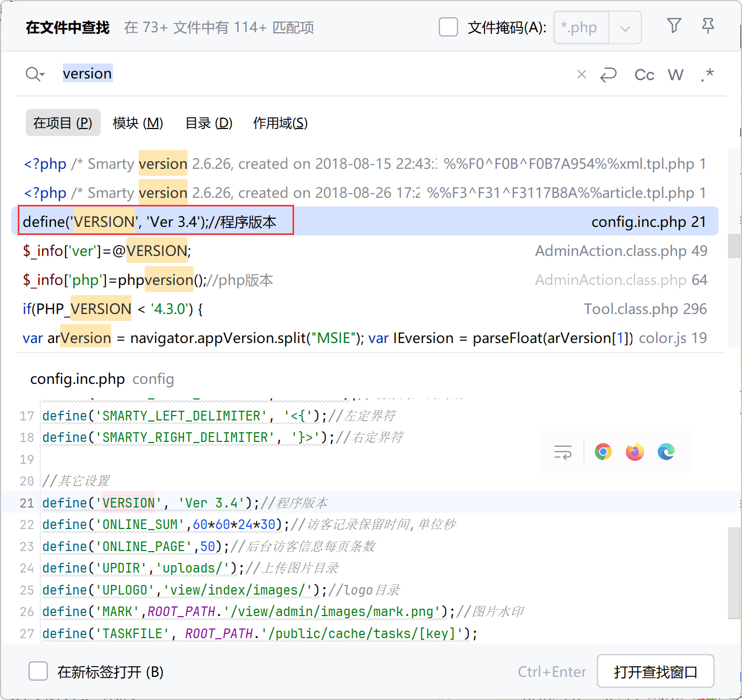Select the 作用域(S) scope tab
Image resolution: width=742 pixels, height=700 pixels.
pyautogui.click(x=280, y=123)
